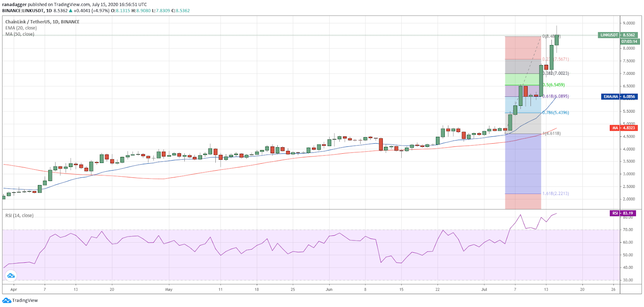The height and width of the screenshot is (307, 644).
Task: Select the low value L:7.8309 in header
Action: (161, 11)
